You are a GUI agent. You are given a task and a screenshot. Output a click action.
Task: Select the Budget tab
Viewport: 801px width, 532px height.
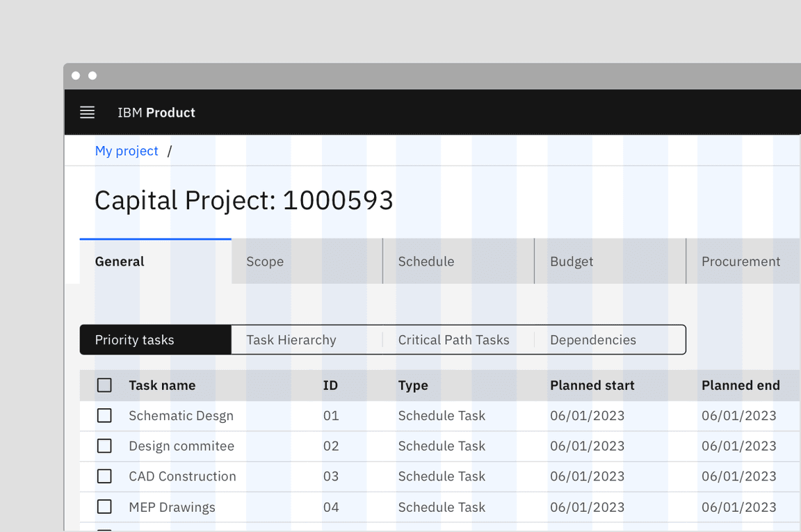coord(571,261)
